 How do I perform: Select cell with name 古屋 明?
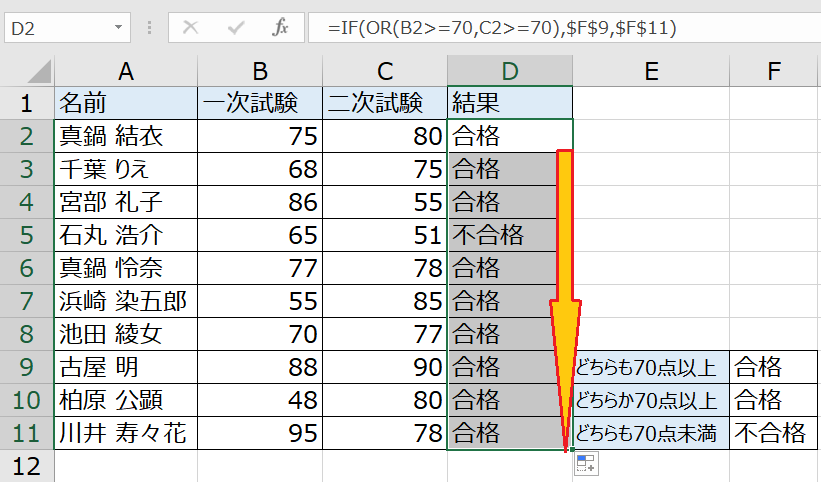tap(126, 367)
